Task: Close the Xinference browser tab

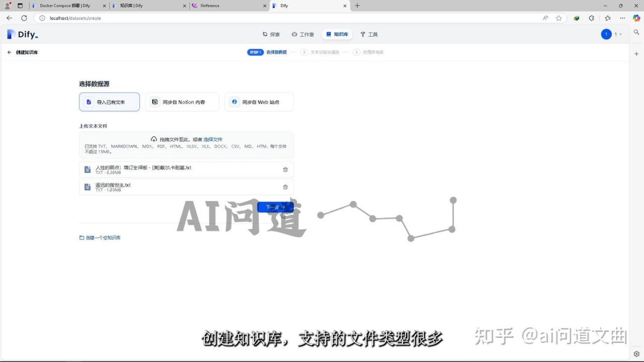Action: point(265,6)
